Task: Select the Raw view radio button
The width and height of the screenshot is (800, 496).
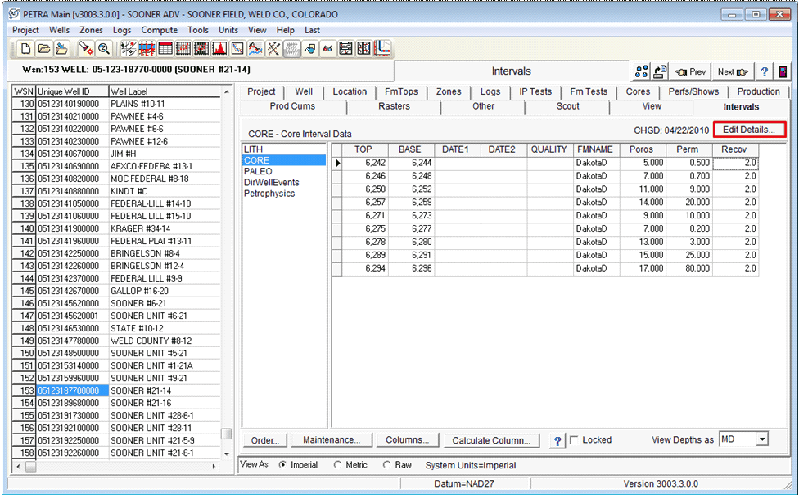Action: pyautogui.click(x=388, y=464)
